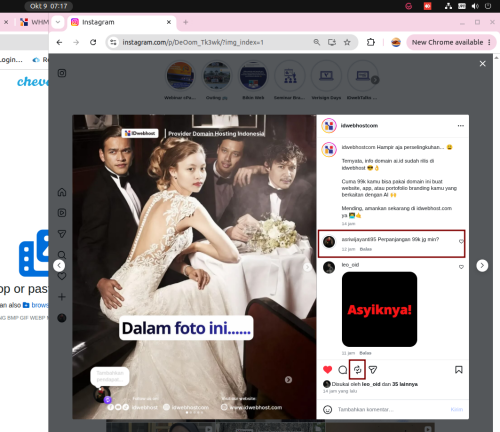Open Search in the Instagram sidebar
This screenshot has width=500, height=432.
[62, 255]
